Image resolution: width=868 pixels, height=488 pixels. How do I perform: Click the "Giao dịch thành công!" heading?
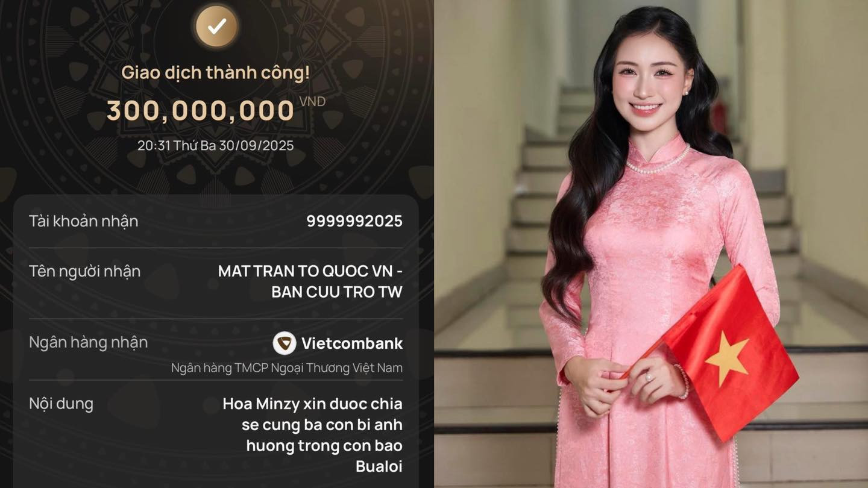pos(216,73)
